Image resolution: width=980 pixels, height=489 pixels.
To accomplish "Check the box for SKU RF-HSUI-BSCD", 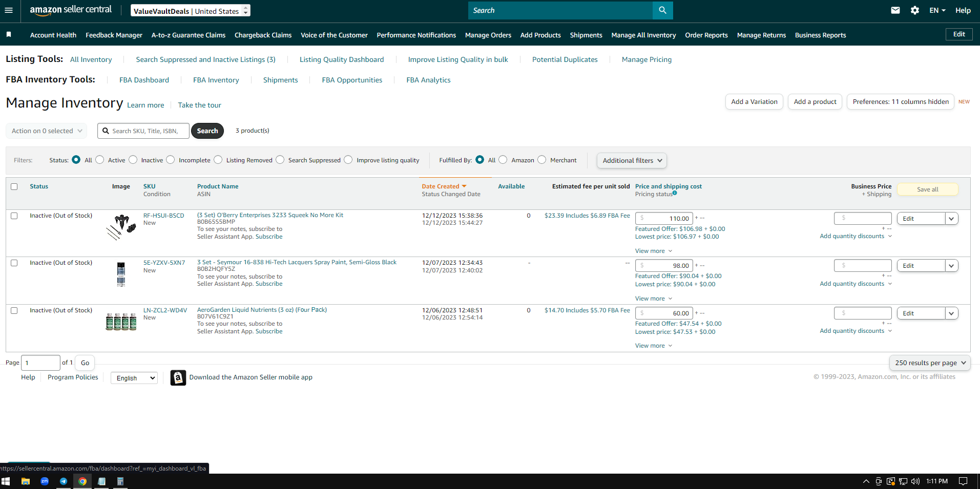I will [14, 216].
